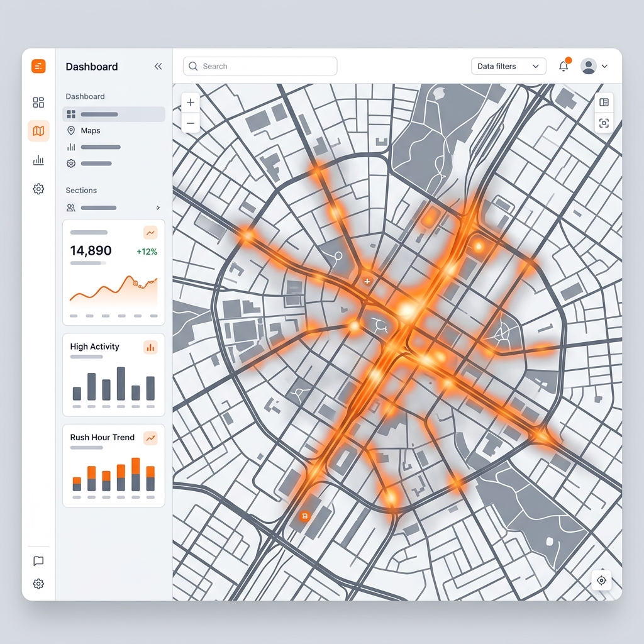Toggle the Rush Hour Trend chart icon
This screenshot has height=644, width=644.
pyautogui.click(x=150, y=438)
